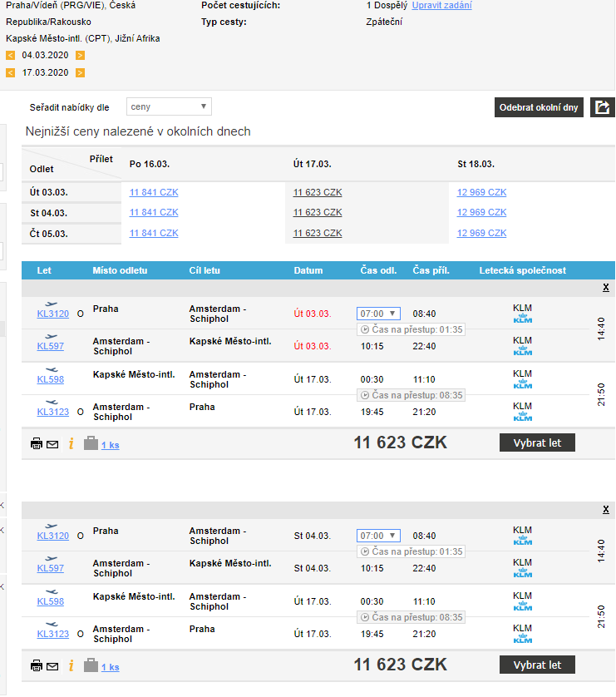This screenshot has width=616, height=697.
Task: Open flight KL598 link in second offer
Action: click(x=50, y=601)
